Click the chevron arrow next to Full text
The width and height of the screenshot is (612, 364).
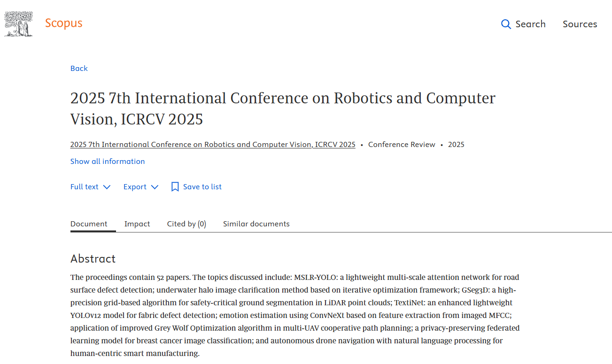point(107,187)
